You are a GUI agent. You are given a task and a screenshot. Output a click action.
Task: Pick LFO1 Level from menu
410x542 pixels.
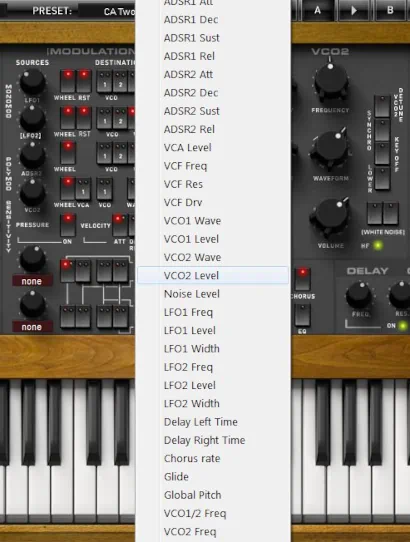[x=213, y=331]
